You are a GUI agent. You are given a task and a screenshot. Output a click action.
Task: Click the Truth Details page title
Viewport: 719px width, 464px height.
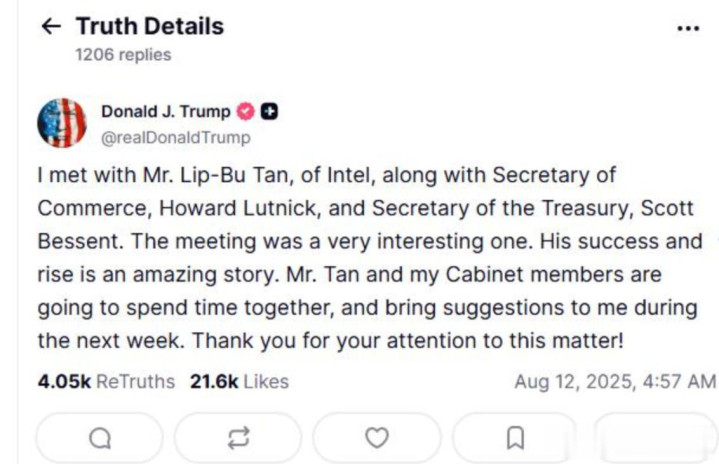(x=150, y=27)
